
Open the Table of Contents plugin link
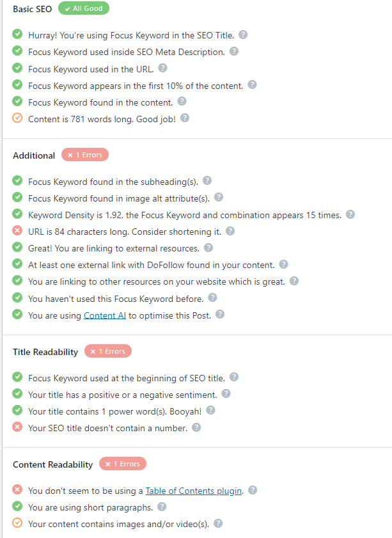[x=194, y=491]
